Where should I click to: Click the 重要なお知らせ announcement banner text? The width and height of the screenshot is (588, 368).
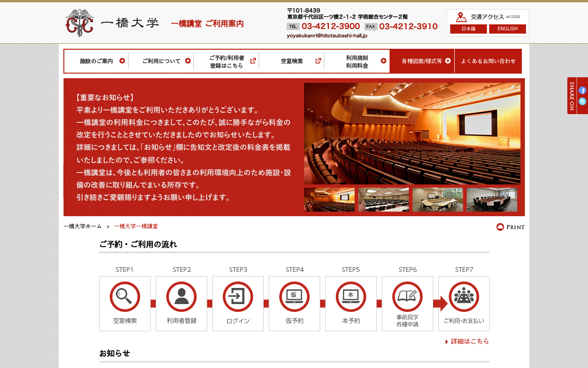tap(183, 147)
